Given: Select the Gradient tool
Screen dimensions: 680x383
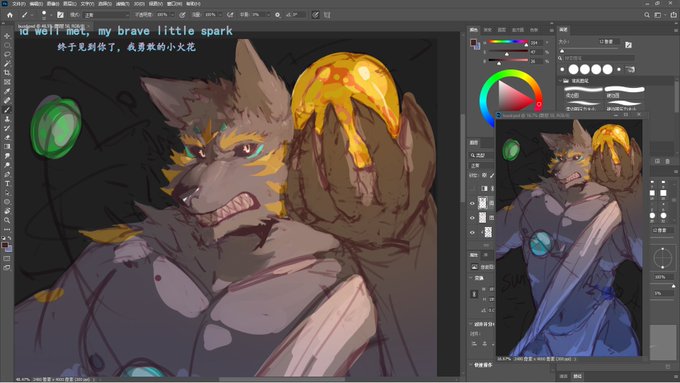Looking at the screenshot, I should 7,146.
